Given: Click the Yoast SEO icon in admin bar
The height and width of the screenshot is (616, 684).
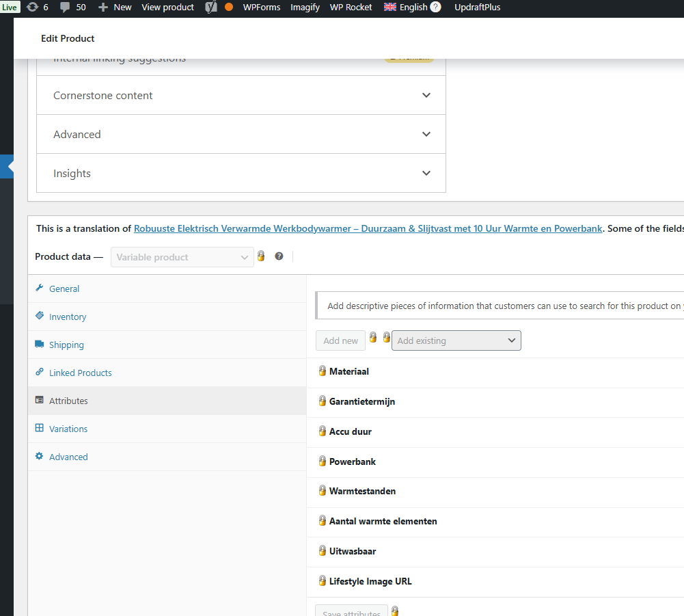Looking at the screenshot, I should click(212, 7).
